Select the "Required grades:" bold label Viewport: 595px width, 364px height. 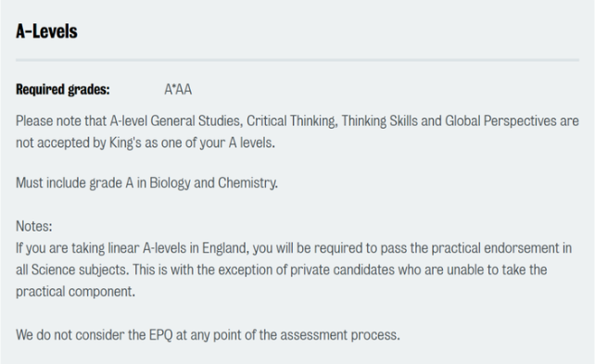click(63, 90)
